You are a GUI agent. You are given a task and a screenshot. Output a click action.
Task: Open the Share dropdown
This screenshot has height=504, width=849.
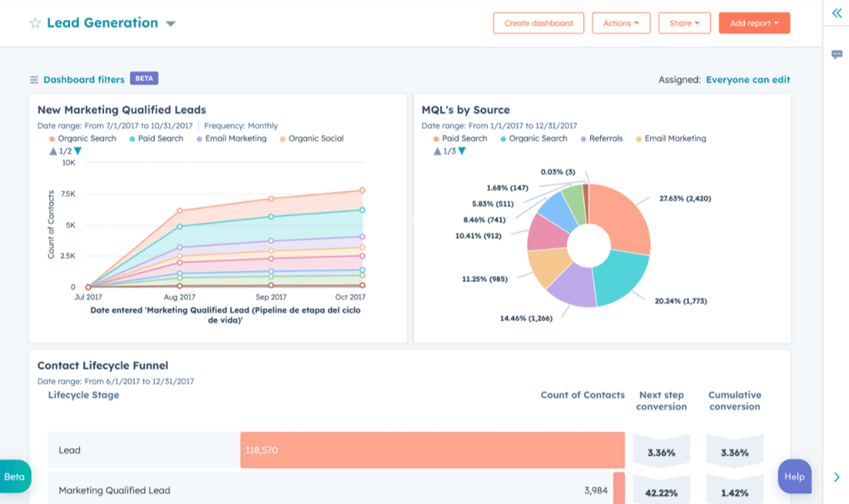684,22
